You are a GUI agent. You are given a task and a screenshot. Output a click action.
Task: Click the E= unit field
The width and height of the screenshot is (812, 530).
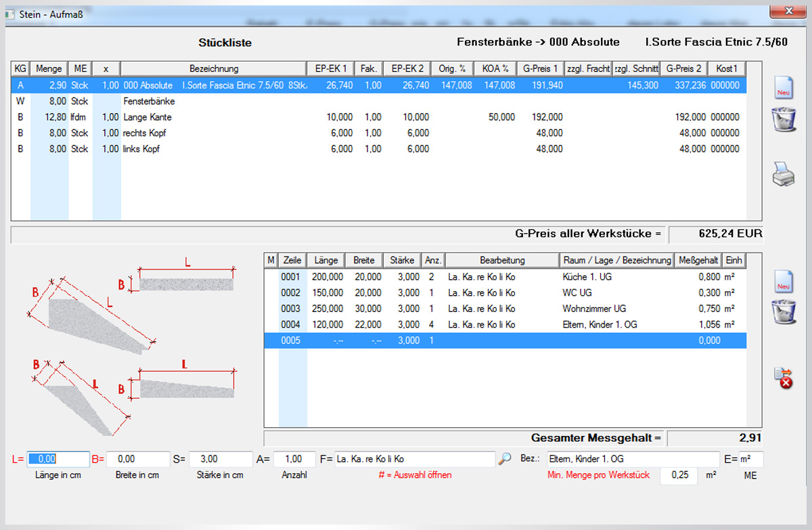(x=751, y=459)
